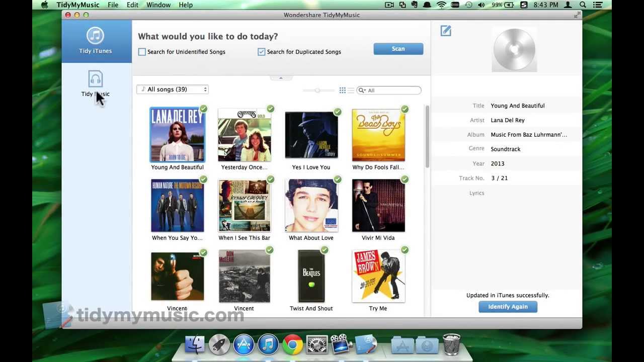644x362 pixels.
Task: Open iTunes from the dock
Action: click(268, 345)
